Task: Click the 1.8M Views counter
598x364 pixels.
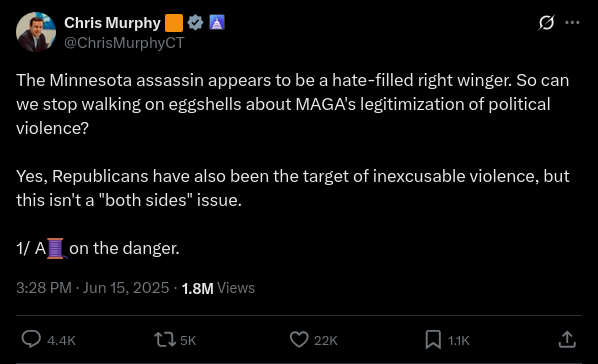Action: 218,288
